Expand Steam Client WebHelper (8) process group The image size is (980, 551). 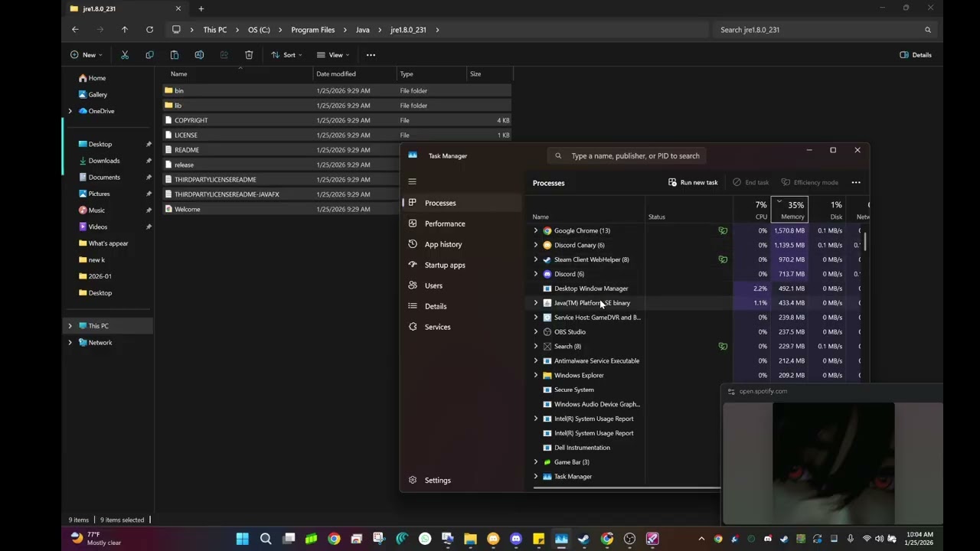(x=536, y=259)
